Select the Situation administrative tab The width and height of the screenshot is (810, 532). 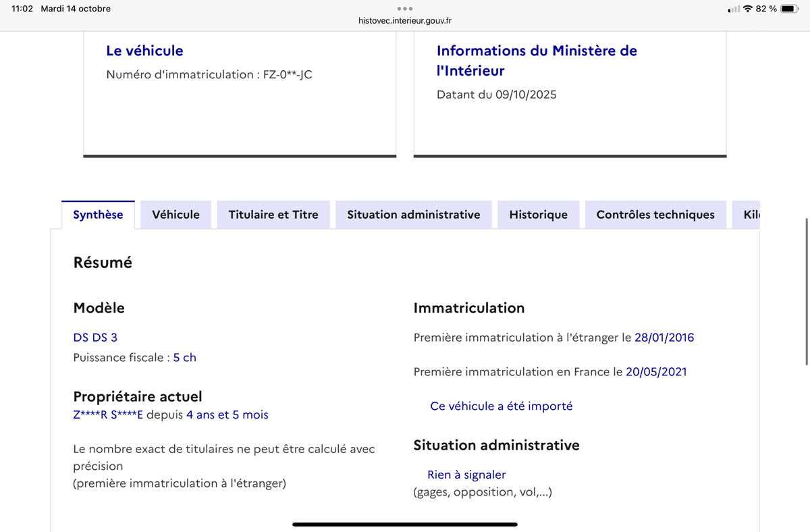tap(413, 215)
